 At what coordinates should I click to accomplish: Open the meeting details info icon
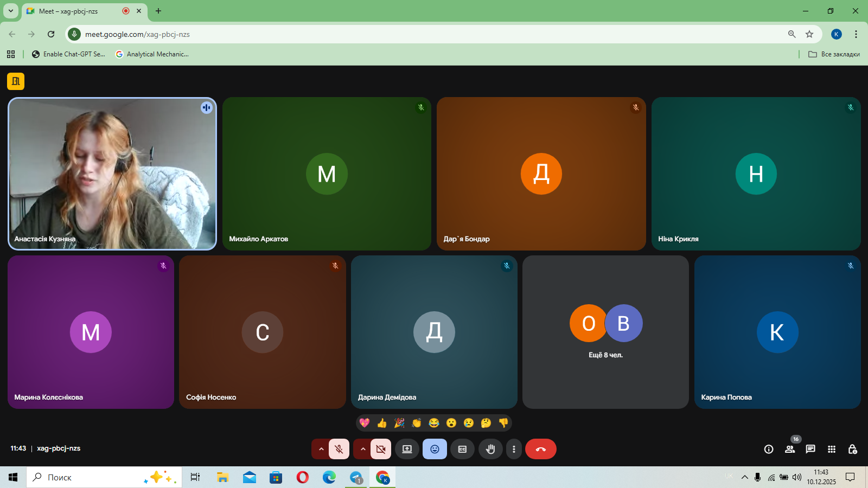[769, 449]
